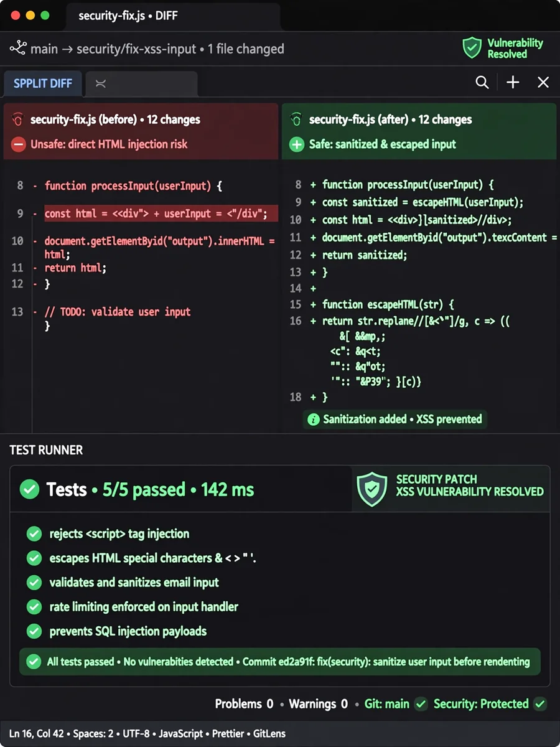Open search with the magnifier icon

coord(482,82)
